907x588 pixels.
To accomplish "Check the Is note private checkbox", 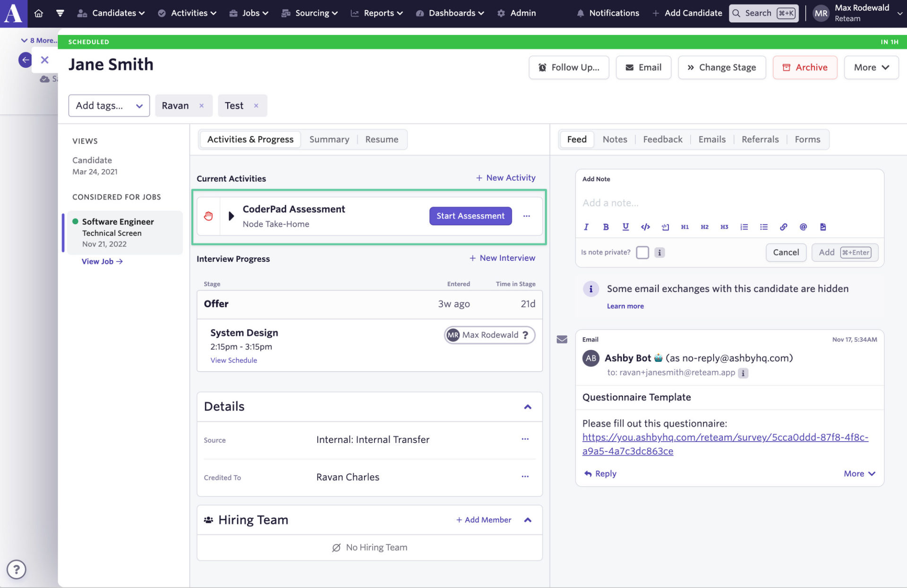I will 642,253.
